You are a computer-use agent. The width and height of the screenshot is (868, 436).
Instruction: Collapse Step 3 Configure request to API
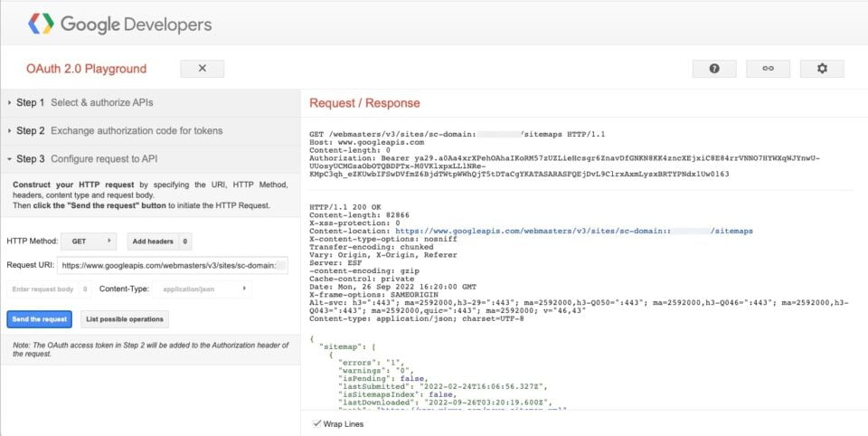151,159
